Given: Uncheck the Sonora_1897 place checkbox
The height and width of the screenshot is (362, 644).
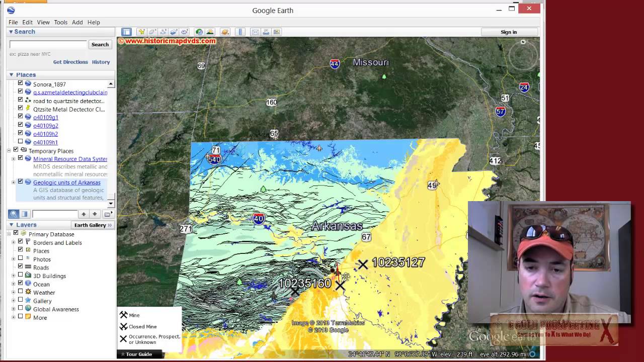Looking at the screenshot, I should (20, 83).
